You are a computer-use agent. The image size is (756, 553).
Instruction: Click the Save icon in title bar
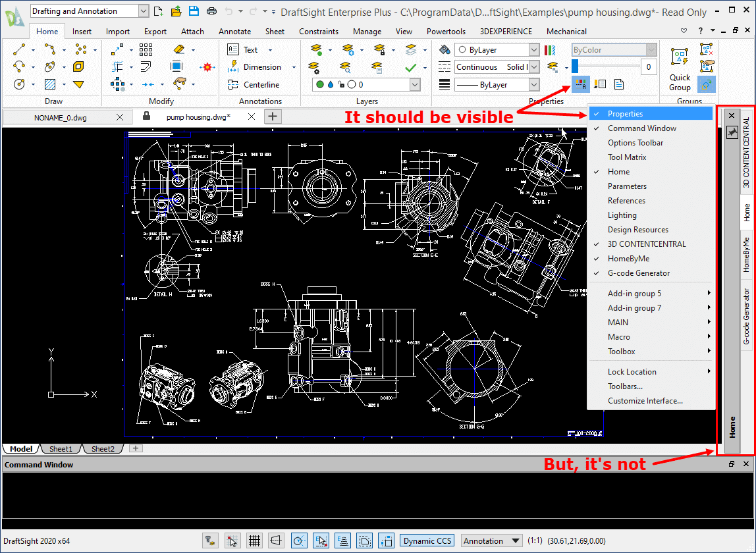[x=194, y=11]
